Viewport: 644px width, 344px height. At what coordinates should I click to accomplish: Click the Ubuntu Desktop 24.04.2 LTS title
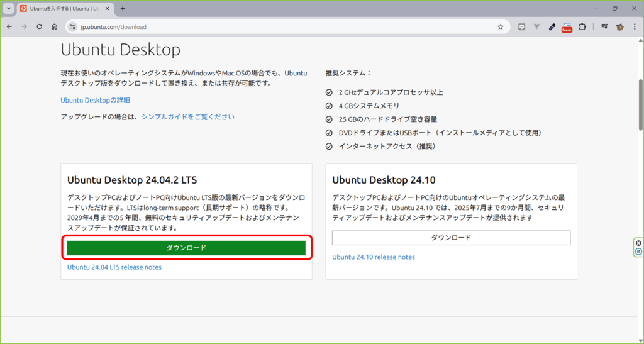132,180
